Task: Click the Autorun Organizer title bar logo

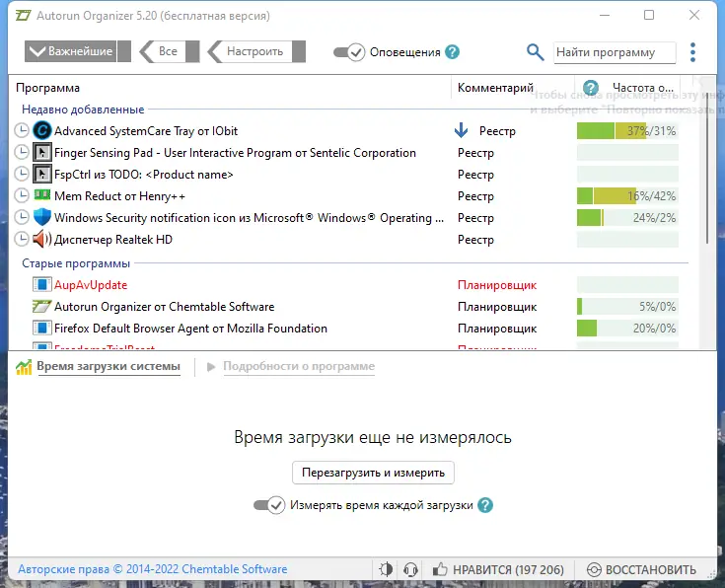Action: click(23, 15)
